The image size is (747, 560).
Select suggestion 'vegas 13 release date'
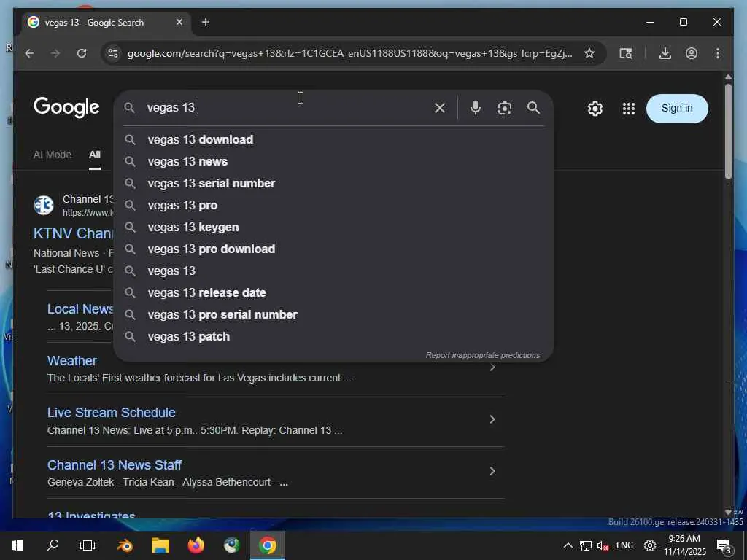[x=333, y=293]
